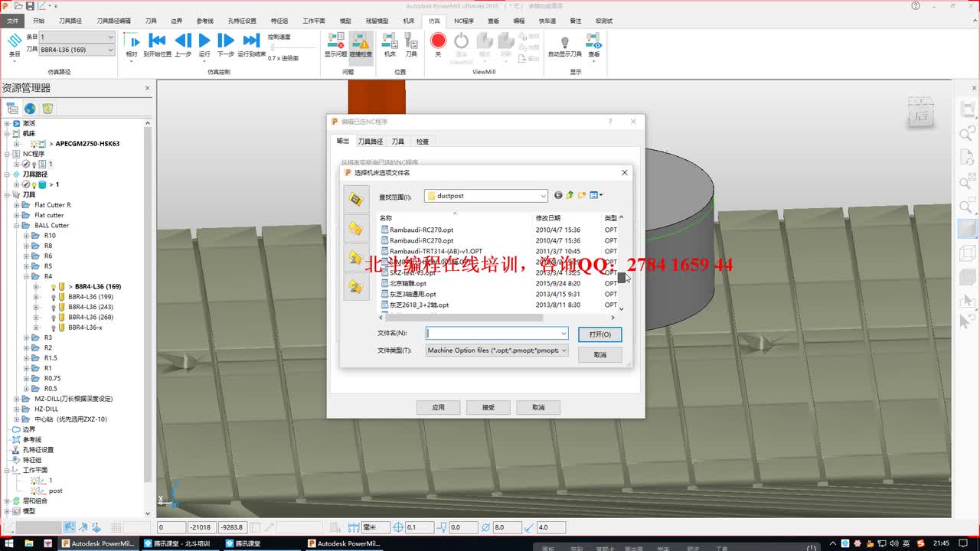Sort file list by 修改日期 column
The image size is (980, 551).
[548, 218]
